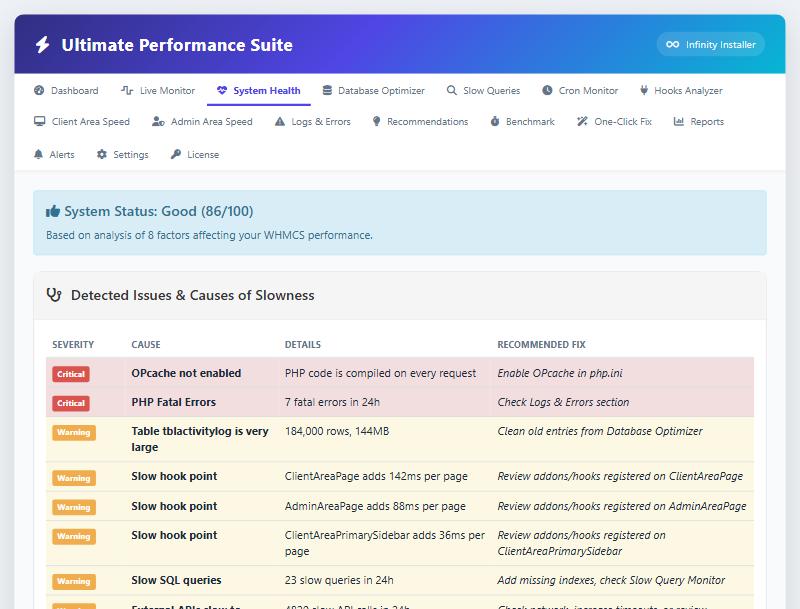Click 'AdminAreaPage adds 88ms per page' detail
The width and height of the screenshot is (800, 609).
point(375,506)
